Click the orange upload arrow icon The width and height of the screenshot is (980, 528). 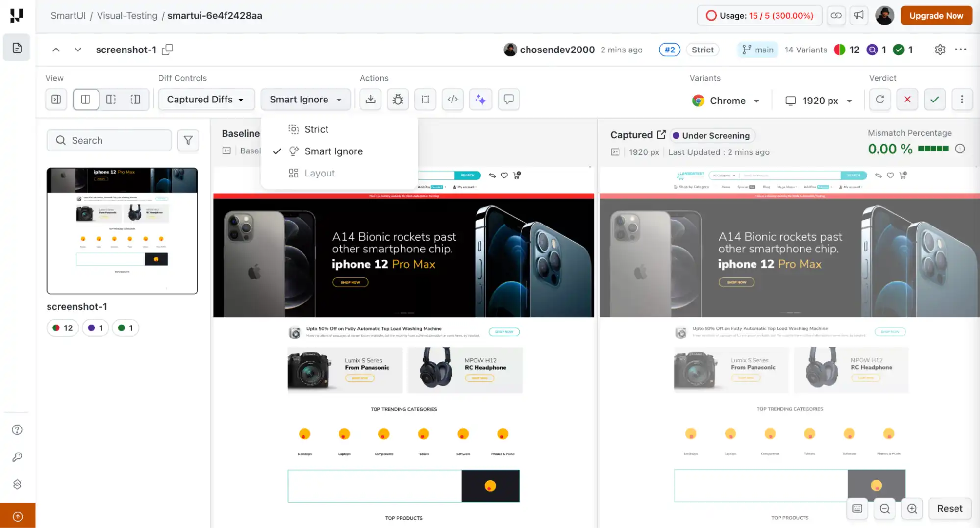pyautogui.click(x=18, y=516)
